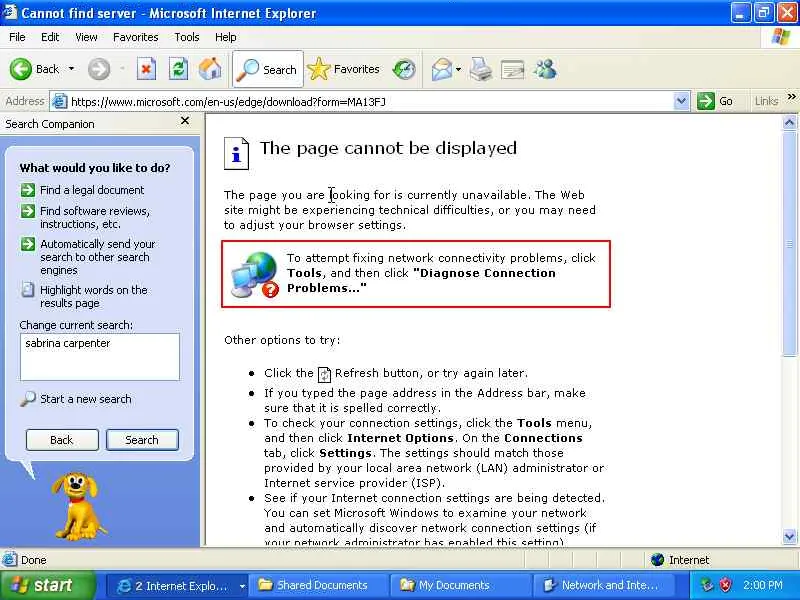Open the Back button history dropdown
Viewport: 800px width, 600px height.
pos(71,69)
